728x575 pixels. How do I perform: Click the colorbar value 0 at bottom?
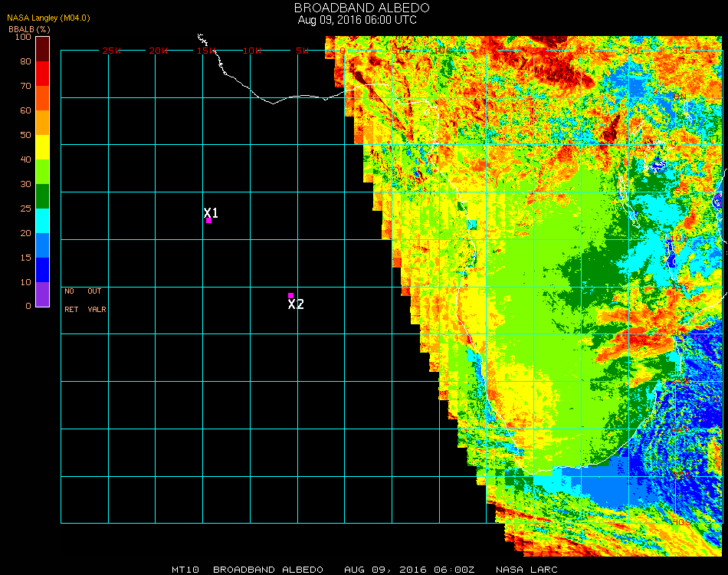(x=28, y=306)
